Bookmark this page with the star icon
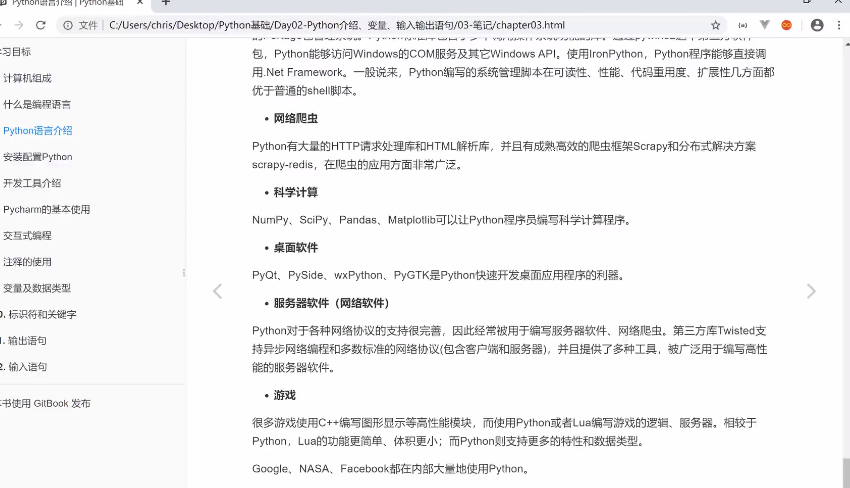Viewport: 850px width, 488px height. click(716, 25)
